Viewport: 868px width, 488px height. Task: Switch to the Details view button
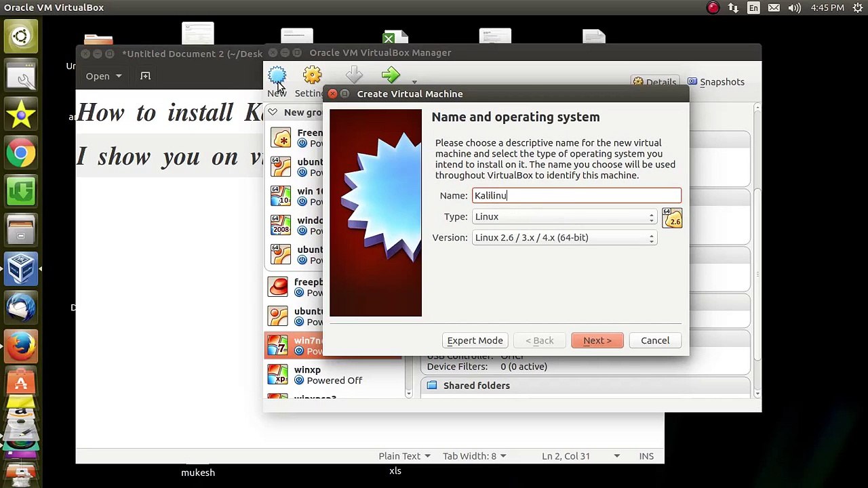[654, 82]
